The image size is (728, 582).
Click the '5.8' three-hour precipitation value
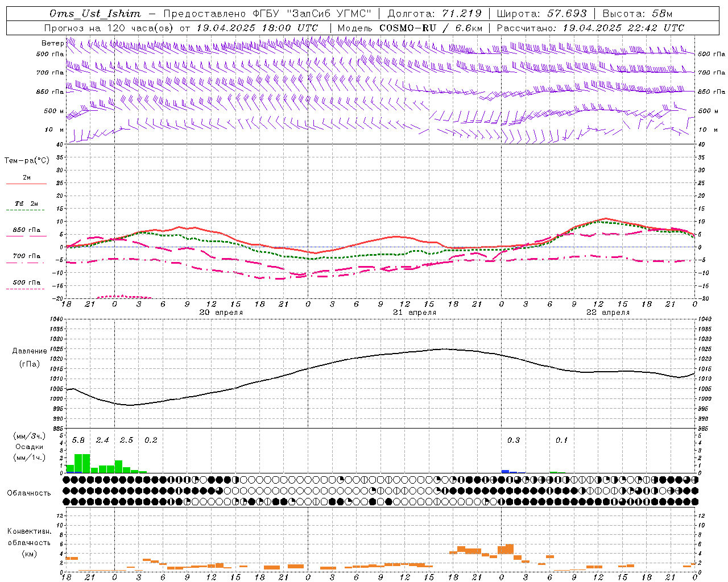78,440
